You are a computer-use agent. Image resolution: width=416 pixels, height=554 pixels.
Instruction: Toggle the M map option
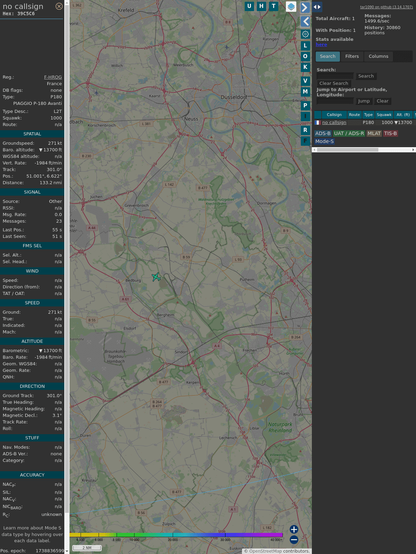(305, 92)
